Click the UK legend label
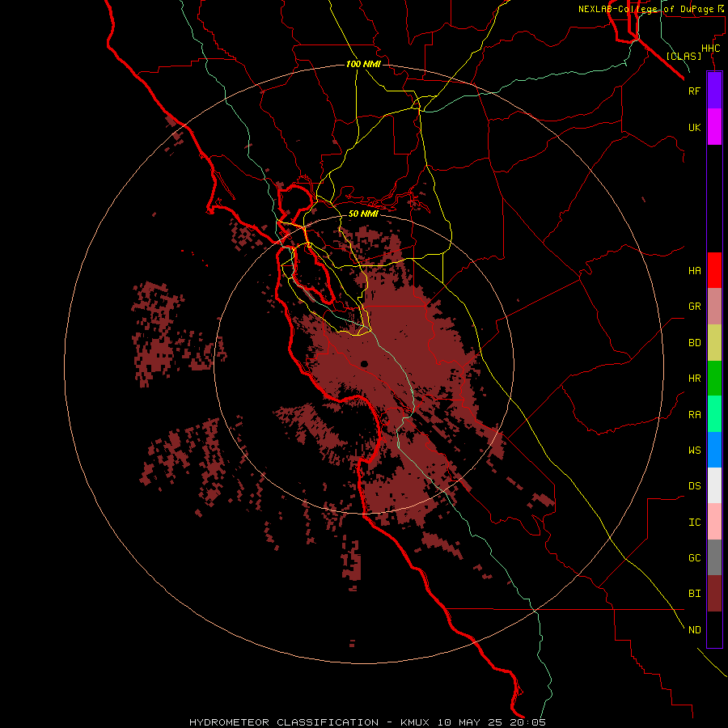This screenshot has height=728, width=728. pos(694,127)
